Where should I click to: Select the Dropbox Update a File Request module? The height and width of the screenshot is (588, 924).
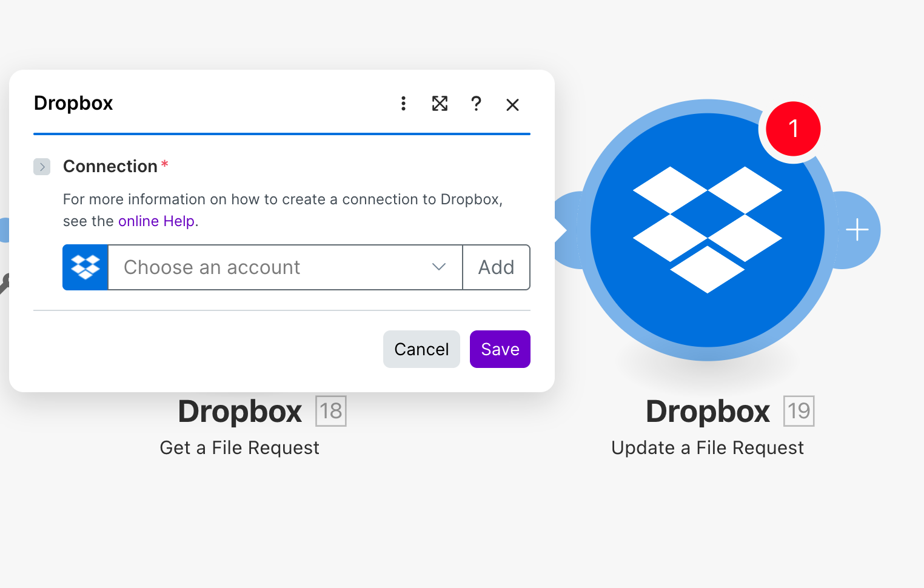[x=708, y=230]
